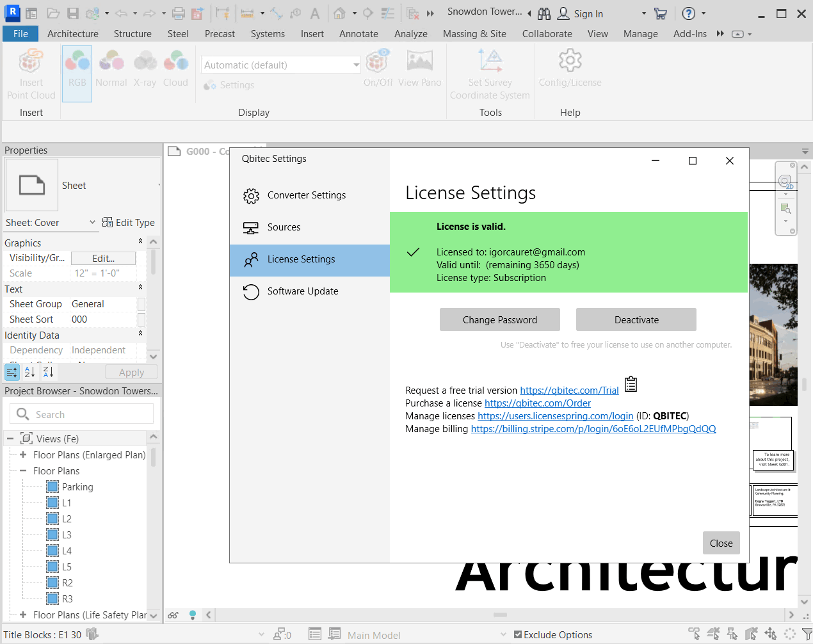Open the billing.stripe.com login link
Viewport: 813px width, 644px height.
pos(593,429)
